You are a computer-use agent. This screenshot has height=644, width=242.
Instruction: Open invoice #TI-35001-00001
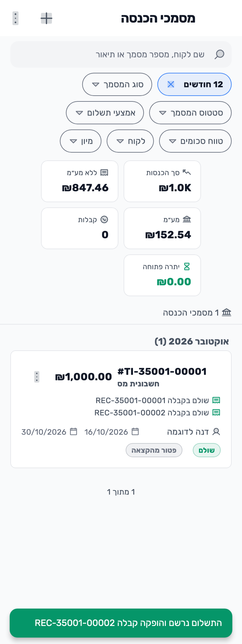162,372
